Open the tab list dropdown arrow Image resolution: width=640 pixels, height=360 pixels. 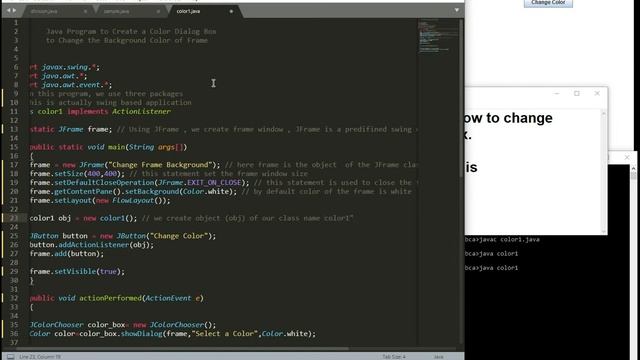click(456, 10)
